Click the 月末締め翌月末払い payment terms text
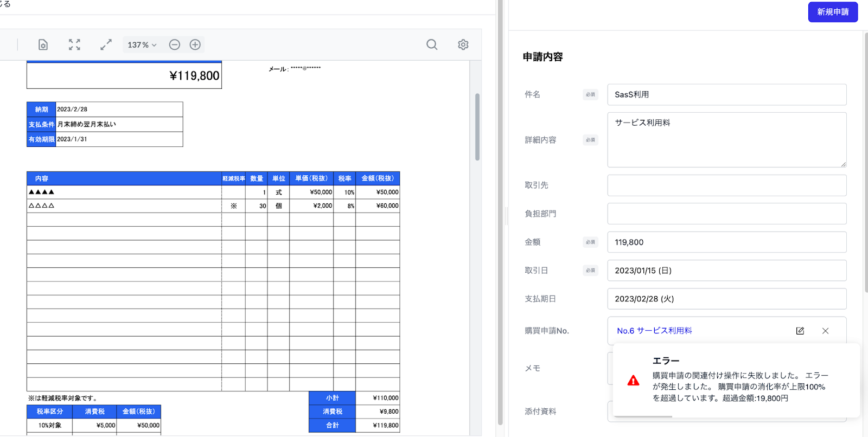 tap(87, 124)
